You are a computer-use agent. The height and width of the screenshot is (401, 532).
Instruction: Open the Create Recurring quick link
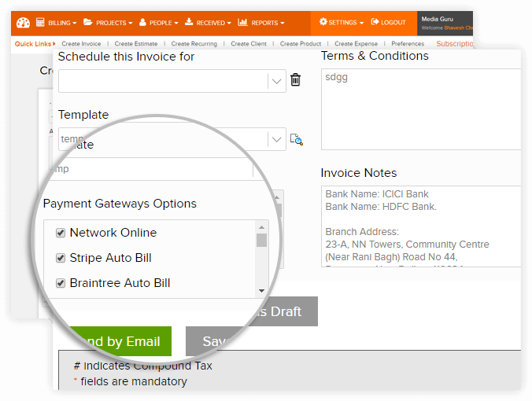194,44
